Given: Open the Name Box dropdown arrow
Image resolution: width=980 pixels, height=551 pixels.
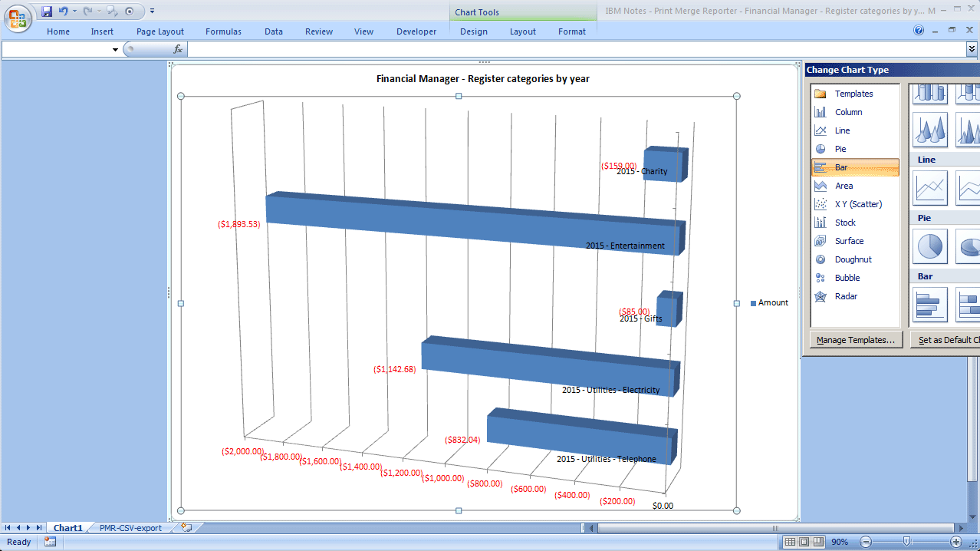Looking at the screenshot, I should click(x=116, y=50).
